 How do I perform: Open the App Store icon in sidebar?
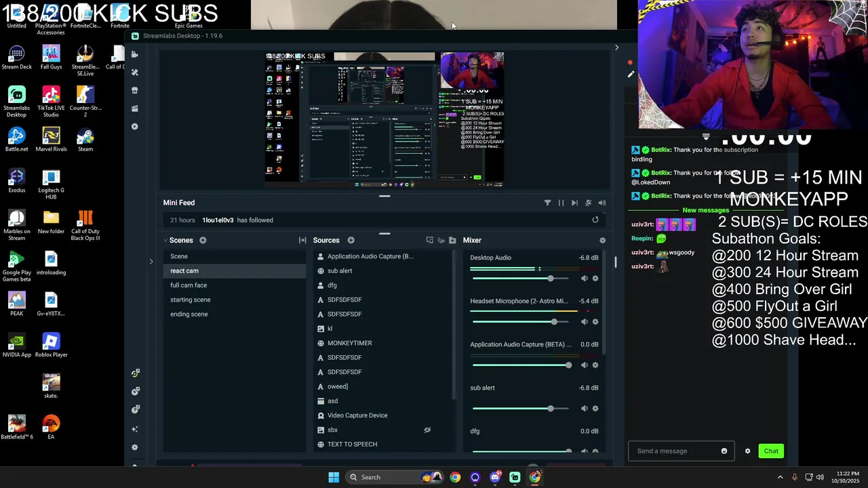click(134, 90)
